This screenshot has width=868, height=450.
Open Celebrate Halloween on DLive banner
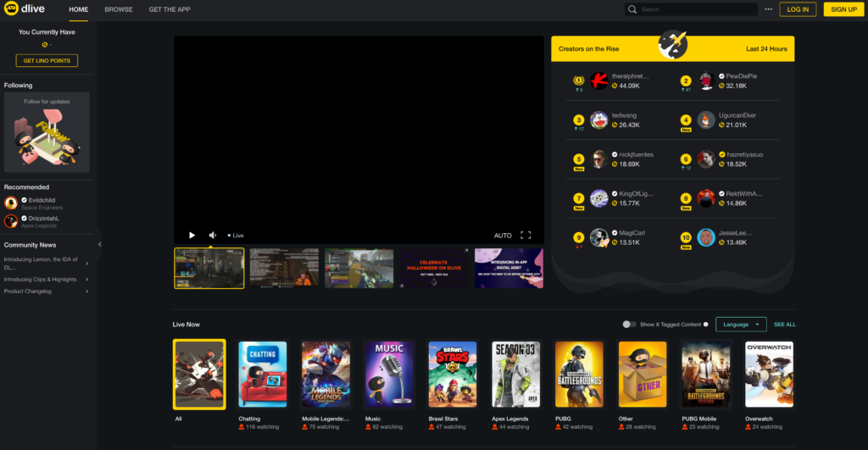pyautogui.click(x=434, y=268)
